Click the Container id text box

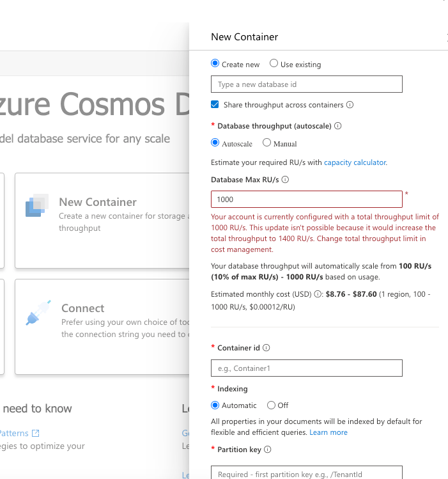[x=307, y=368]
